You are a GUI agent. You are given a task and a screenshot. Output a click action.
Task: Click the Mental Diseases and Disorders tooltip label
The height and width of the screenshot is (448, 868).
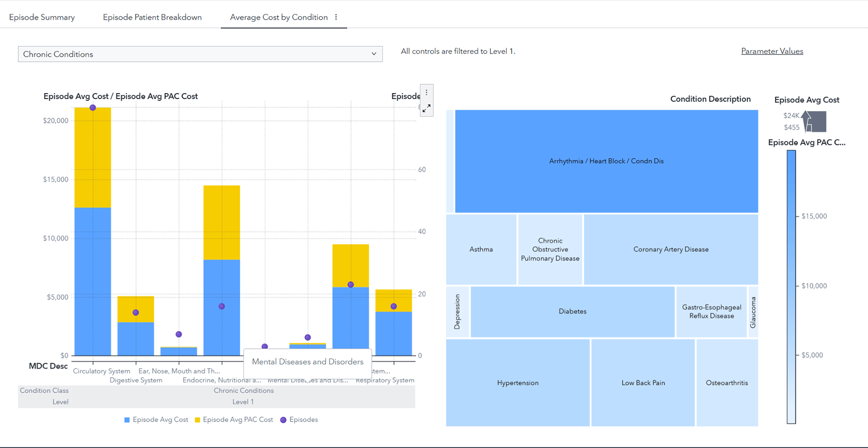307,362
